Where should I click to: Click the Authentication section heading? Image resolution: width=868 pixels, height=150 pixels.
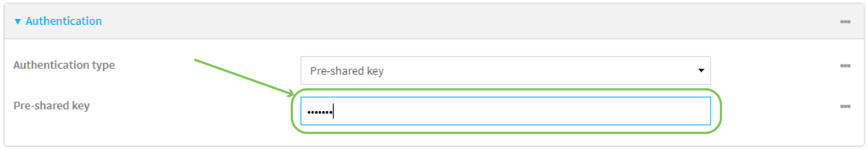click(x=63, y=21)
